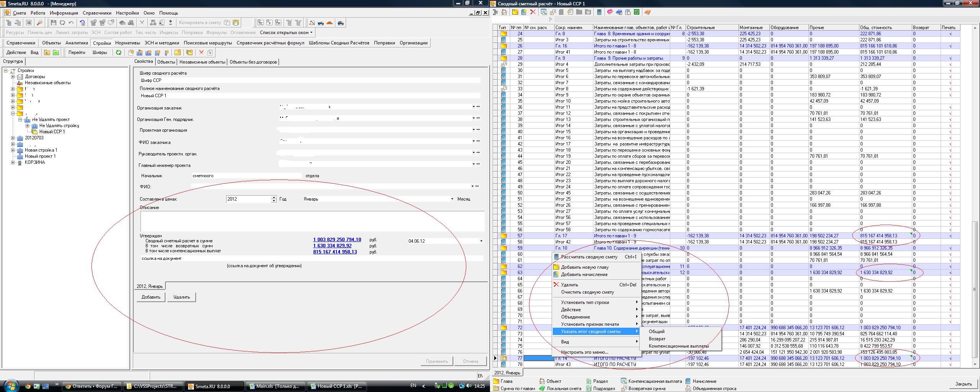Toggle the Печать mark for row 57
Screen dimensions: 980x392
coord(950,236)
